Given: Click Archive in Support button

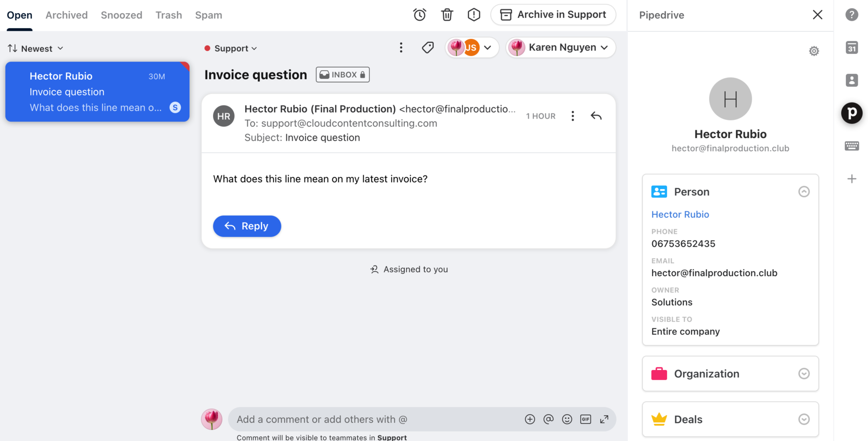Looking at the screenshot, I should coord(553,15).
